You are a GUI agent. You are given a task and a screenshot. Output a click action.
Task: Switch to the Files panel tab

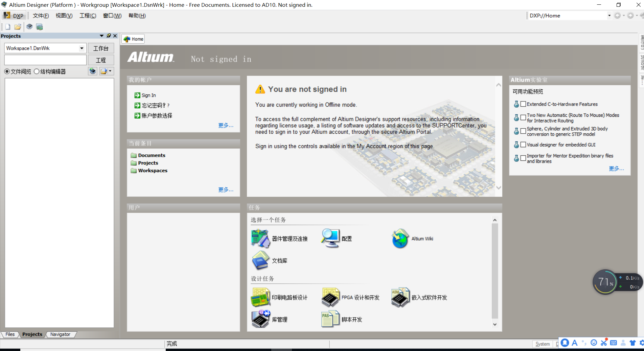point(10,334)
